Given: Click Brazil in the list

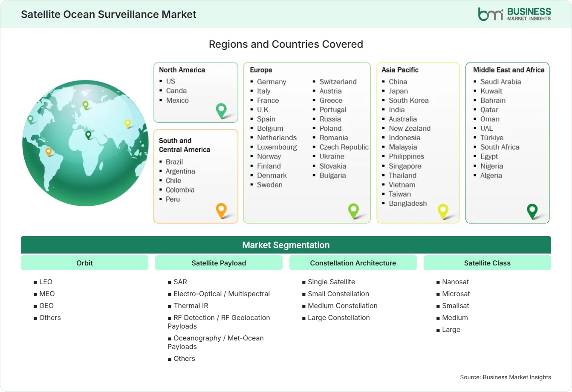Looking at the screenshot, I should click(x=174, y=162).
